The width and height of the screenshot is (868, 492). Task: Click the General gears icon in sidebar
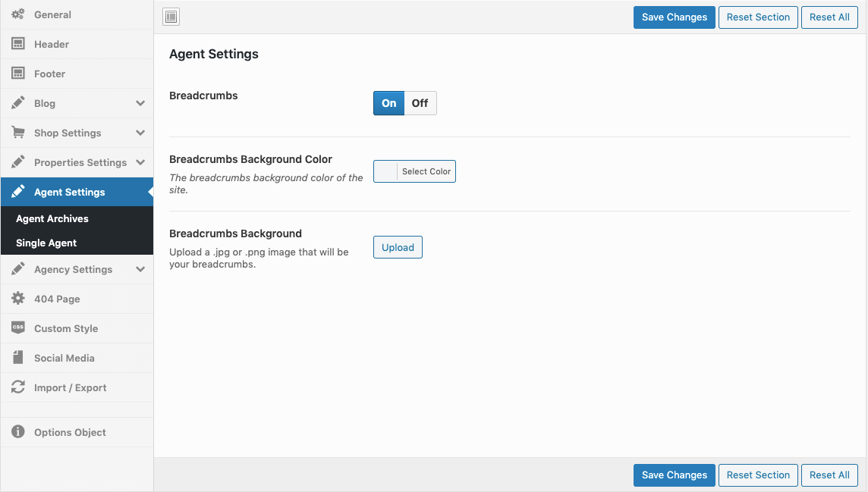pos(18,14)
